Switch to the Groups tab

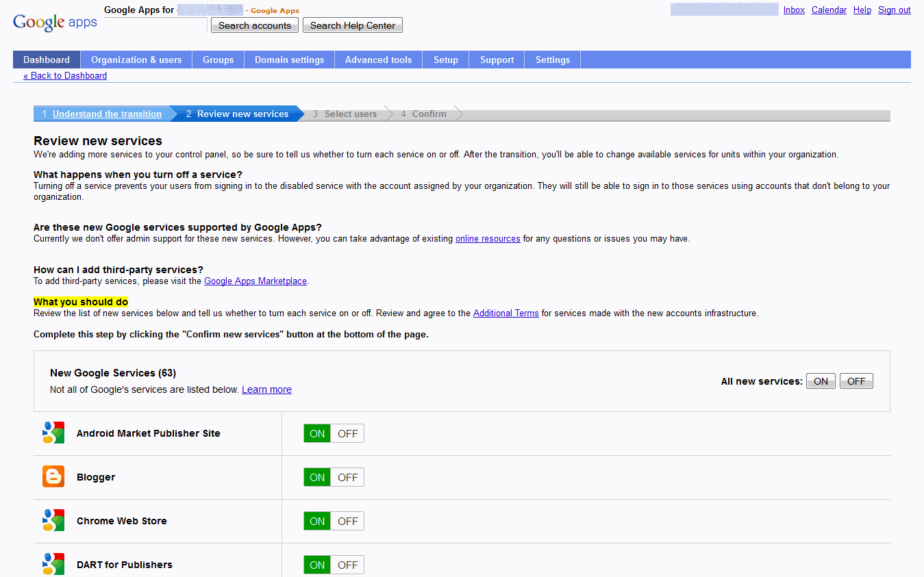click(x=218, y=60)
